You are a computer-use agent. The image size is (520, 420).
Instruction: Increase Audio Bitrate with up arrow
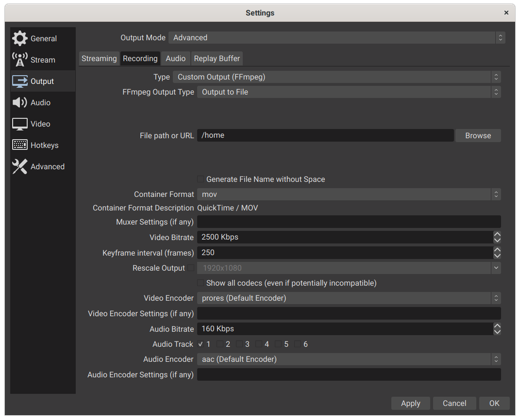click(x=497, y=326)
